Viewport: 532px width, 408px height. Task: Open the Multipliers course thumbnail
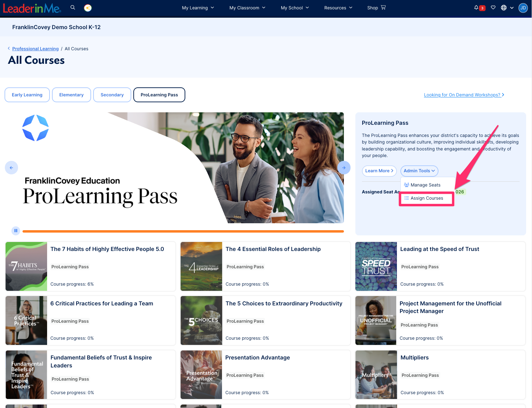(x=376, y=375)
